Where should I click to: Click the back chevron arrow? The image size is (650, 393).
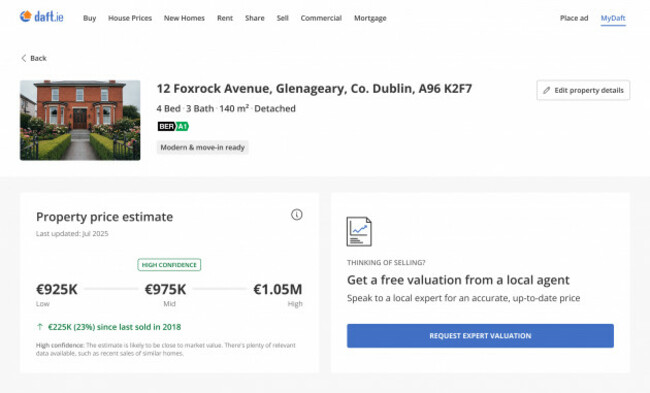(24, 58)
